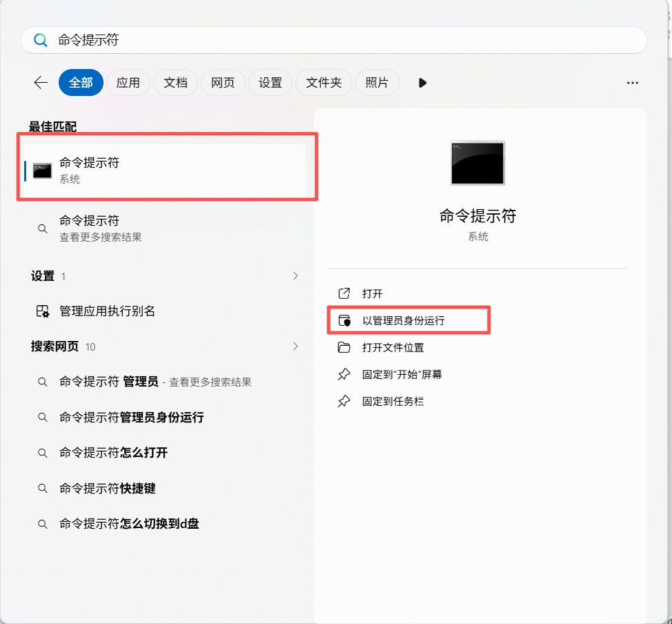Screen dimensions: 672x624
Task: Click the 打开 open icon
Action: (344, 294)
